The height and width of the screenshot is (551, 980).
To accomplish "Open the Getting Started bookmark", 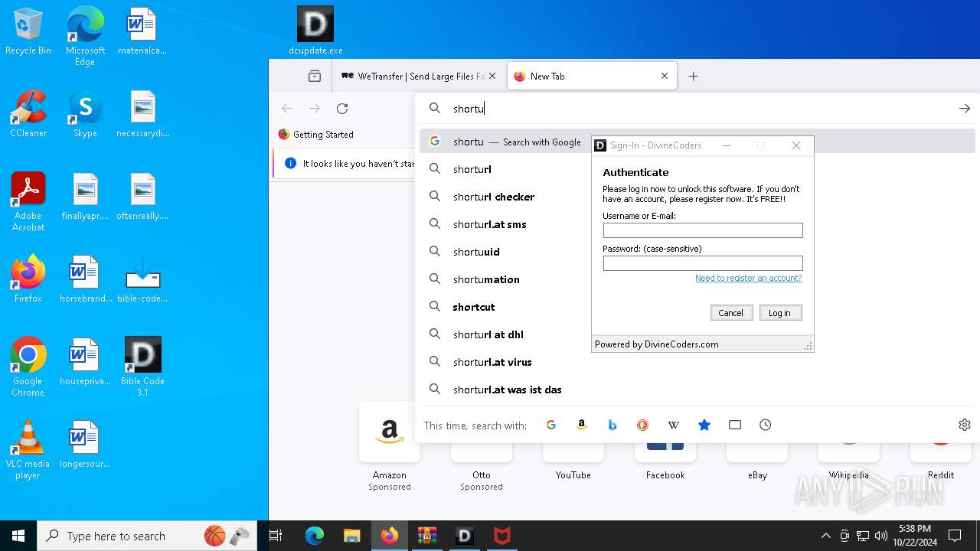I will pos(315,134).
